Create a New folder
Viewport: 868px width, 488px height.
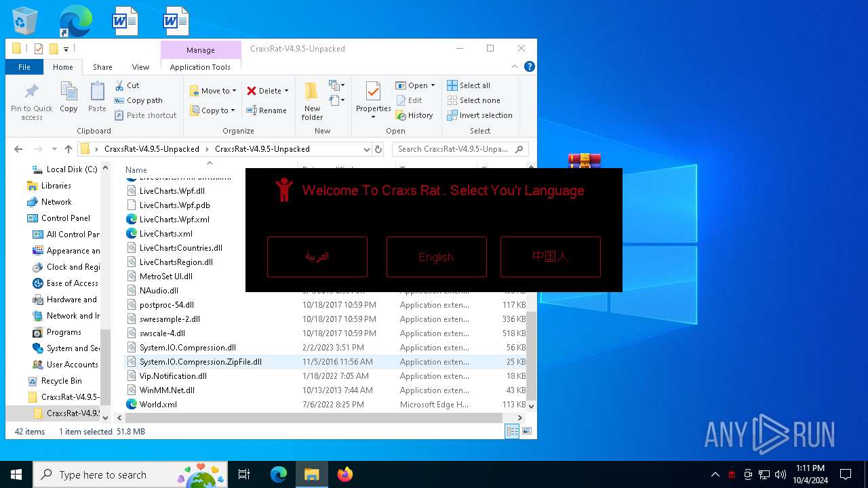312,102
